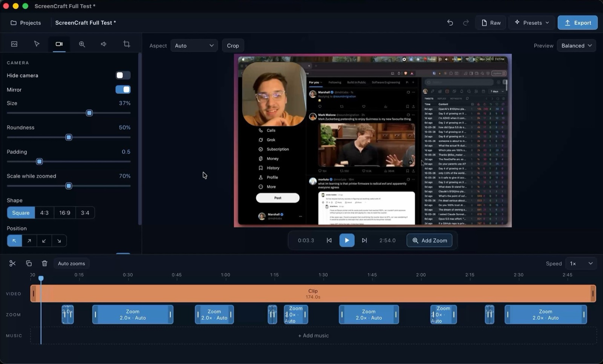Click the Crop button next to Aspect
The height and width of the screenshot is (364, 603).
(x=233, y=46)
